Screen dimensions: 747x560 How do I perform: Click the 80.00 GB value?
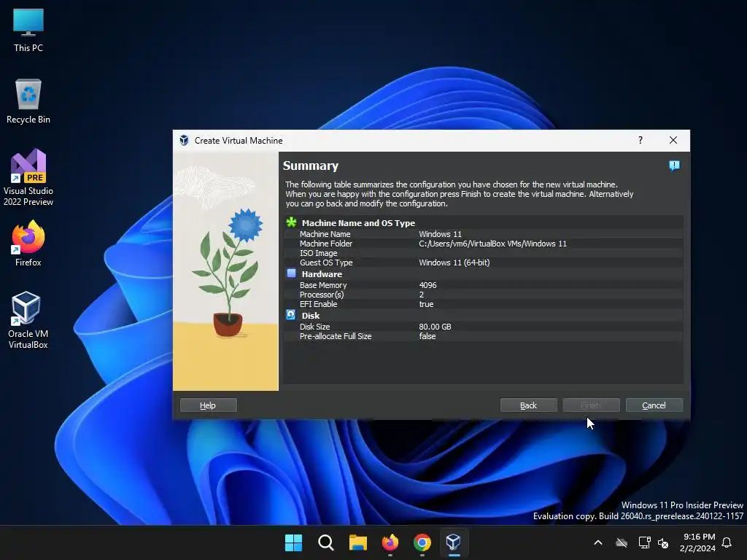coord(435,327)
